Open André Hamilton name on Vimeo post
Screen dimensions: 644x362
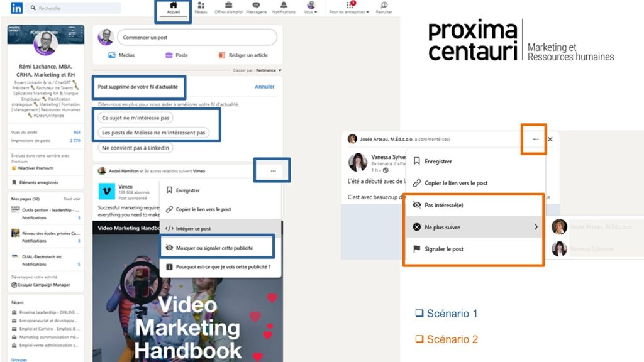tap(123, 171)
